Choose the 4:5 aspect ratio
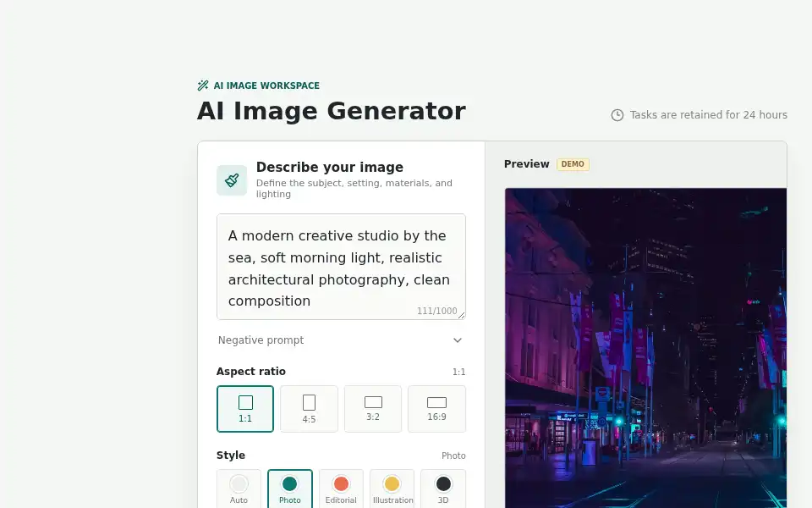The height and width of the screenshot is (508, 812). [310, 409]
